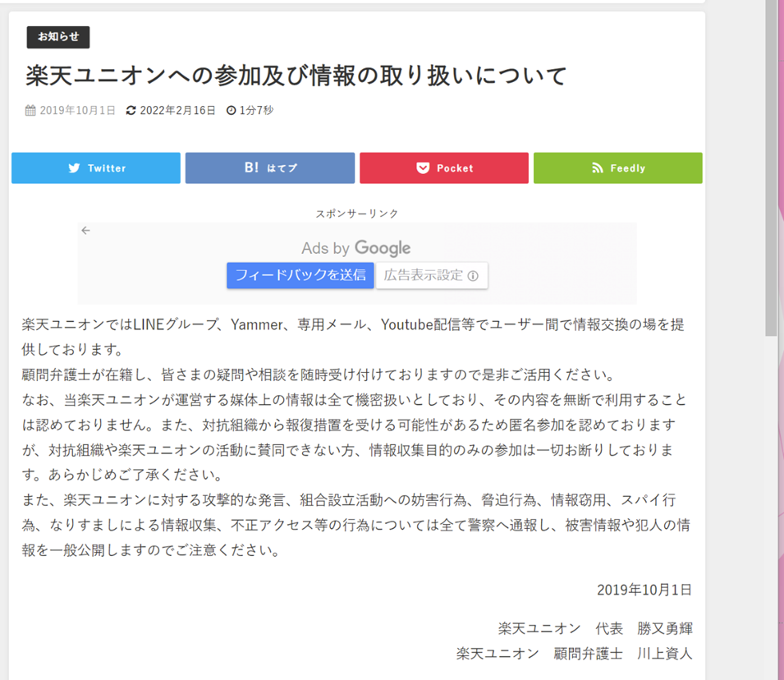Click the line starting また、楽天ユニオンに対する攻撃的な発言
The width and height of the screenshot is (784, 680).
pos(349,500)
